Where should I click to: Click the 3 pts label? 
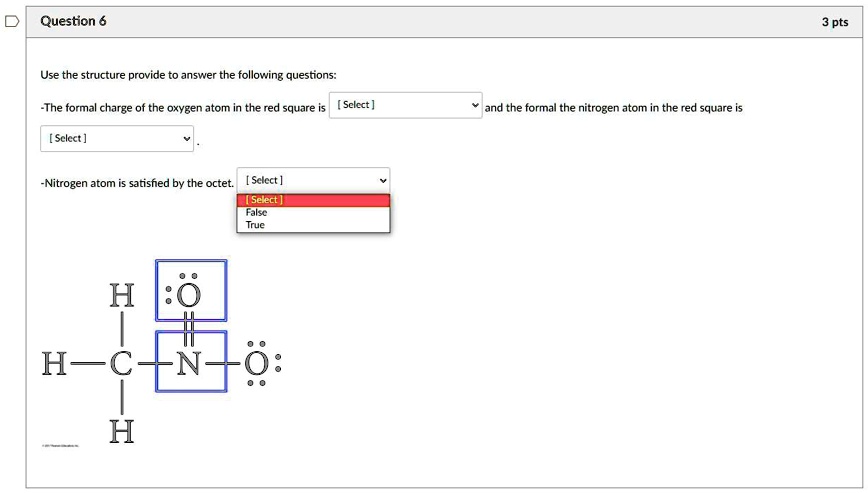(835, 22)
